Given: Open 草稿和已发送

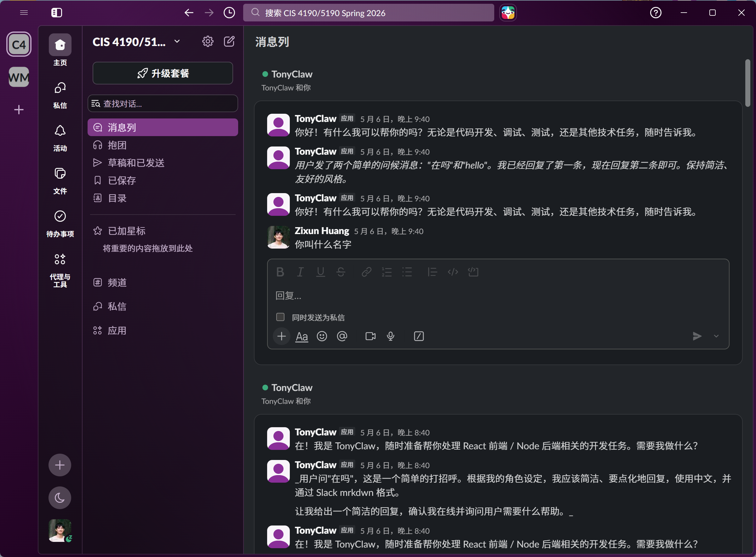Looking at the screenshot, I should coord(163,163).
